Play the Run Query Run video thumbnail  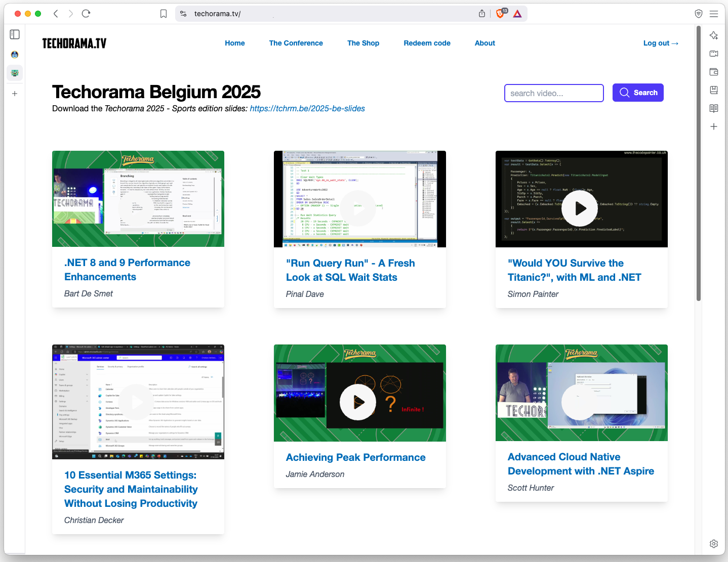[x=360, y=199]
